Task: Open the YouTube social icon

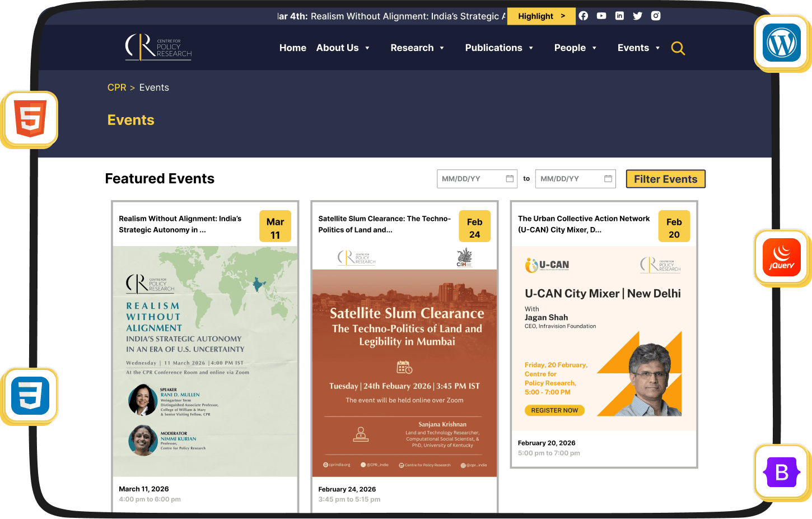Action: click(x=601, y=16)
